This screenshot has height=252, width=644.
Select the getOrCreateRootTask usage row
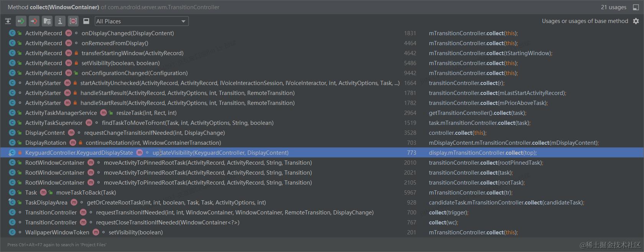coord(322,203)
